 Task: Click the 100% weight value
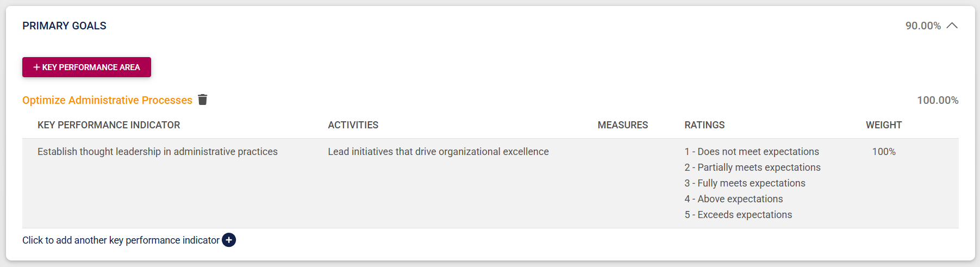pos(884,152)
